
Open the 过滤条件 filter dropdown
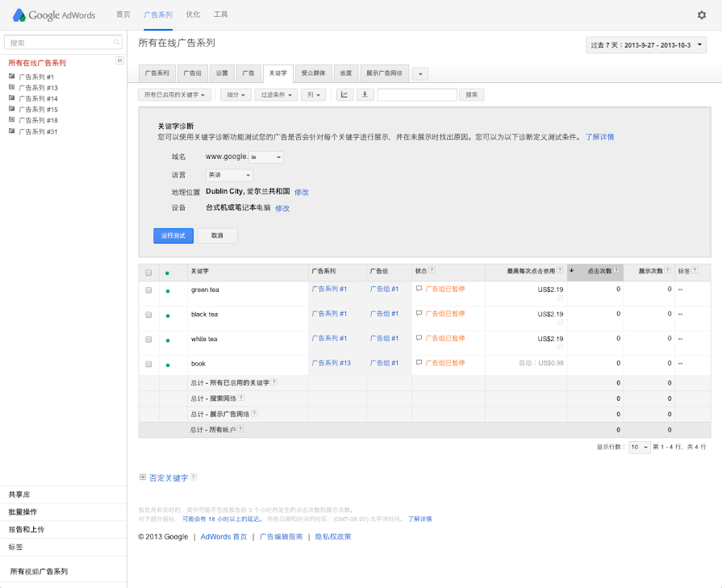coord(276,94)
